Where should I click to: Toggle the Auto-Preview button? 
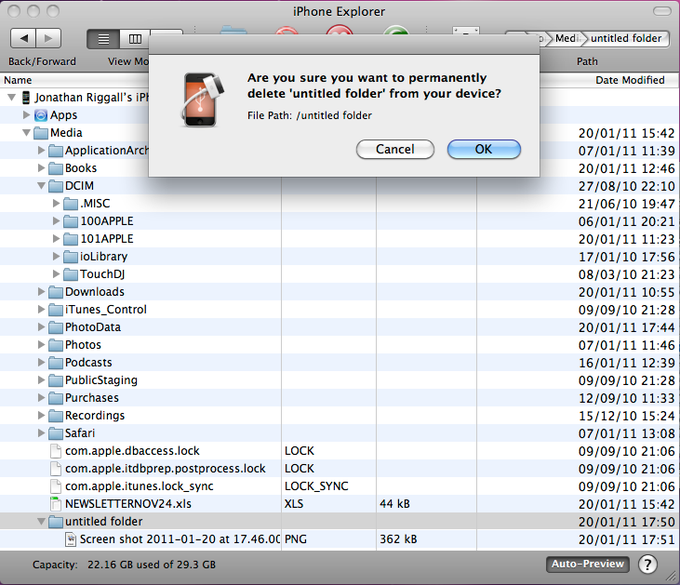pyautogui.click(x=588, y=564)
